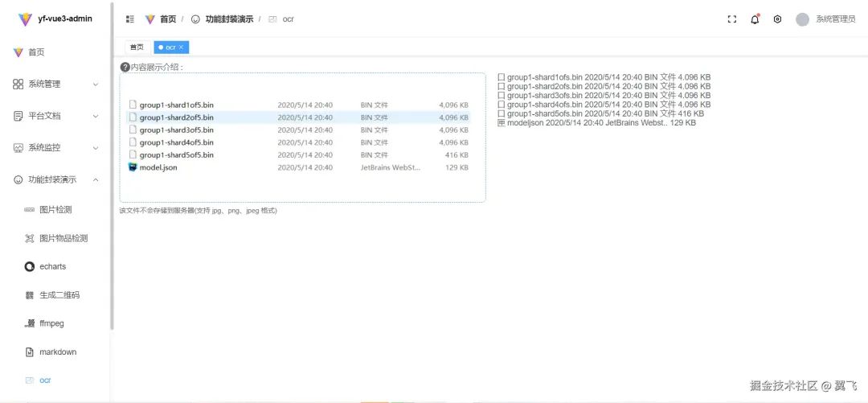
Task: Click the yf-vue3-admin logo icon
Action: tap(25, 19)
